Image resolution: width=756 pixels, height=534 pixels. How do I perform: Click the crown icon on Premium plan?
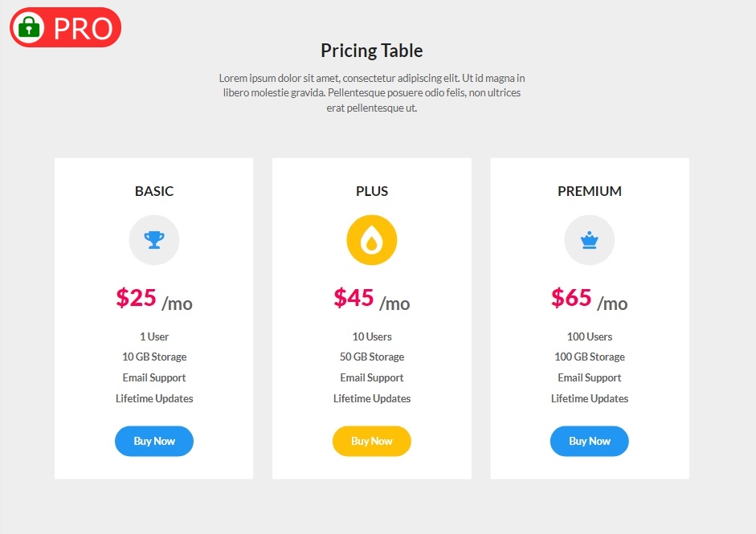[589, 239]
